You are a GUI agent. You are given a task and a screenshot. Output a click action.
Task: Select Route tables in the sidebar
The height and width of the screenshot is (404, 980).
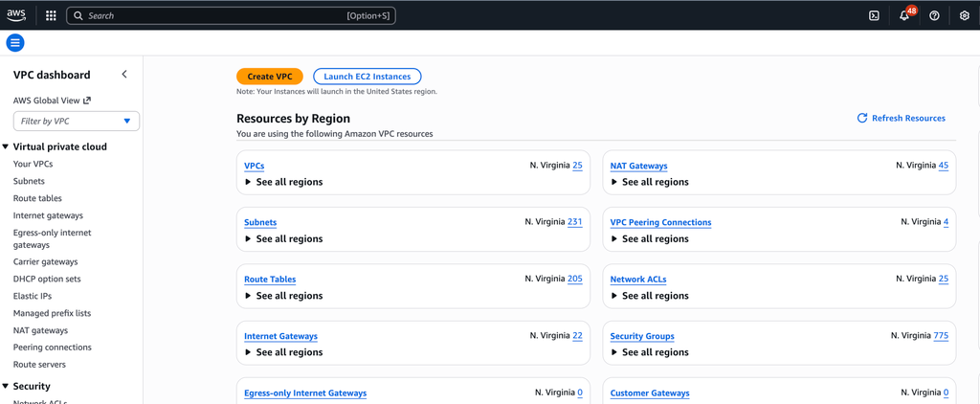37,198
